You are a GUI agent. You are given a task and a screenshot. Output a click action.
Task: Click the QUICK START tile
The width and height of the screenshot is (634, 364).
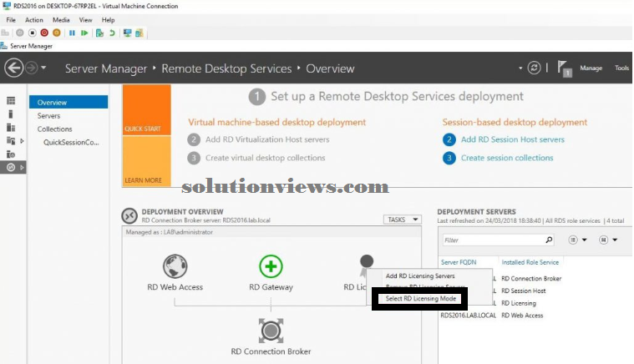tap(146, 109)
